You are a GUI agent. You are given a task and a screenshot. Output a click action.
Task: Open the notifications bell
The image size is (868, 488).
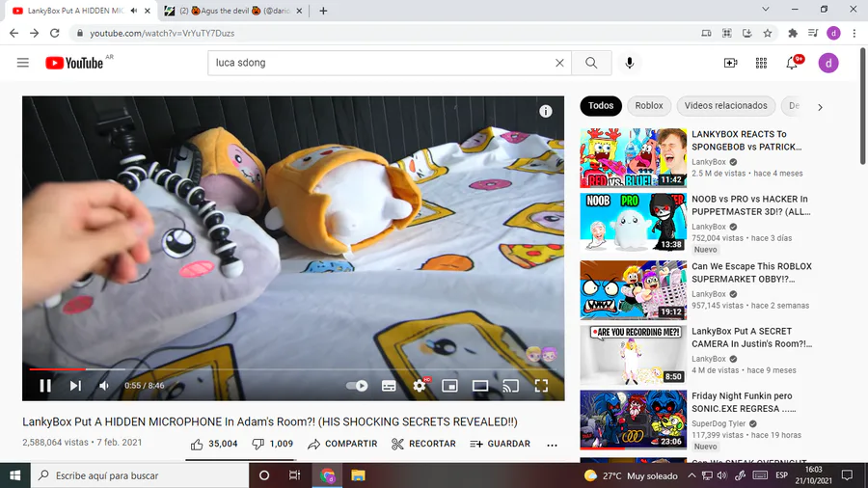coord(792,63)
